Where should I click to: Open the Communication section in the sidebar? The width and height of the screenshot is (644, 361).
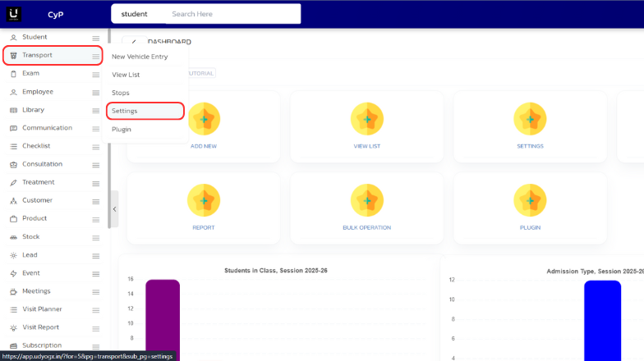[47, 128]
